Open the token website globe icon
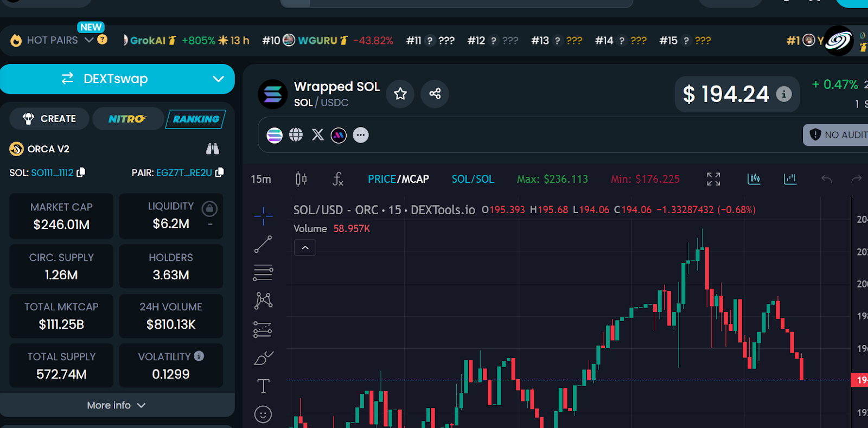Image resolution: width=868 pixels, height=428 pixels. coord(296,135)
